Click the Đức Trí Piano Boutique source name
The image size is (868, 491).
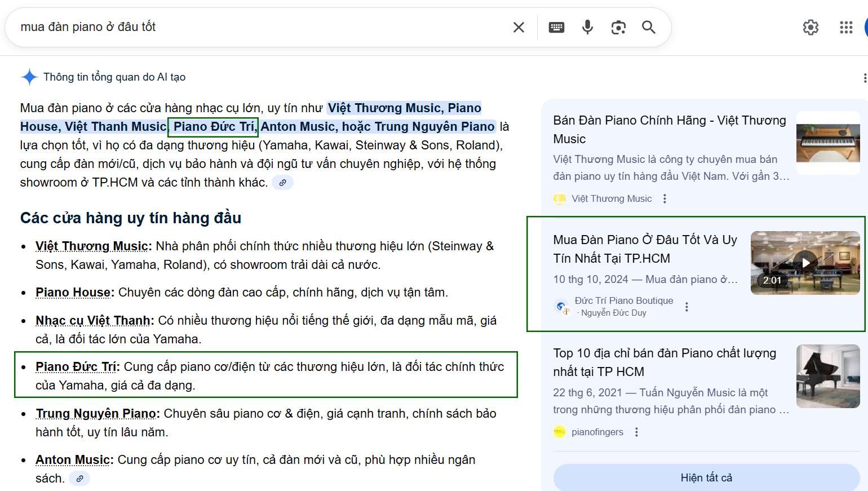pyautogui.click(x=624, y=300)
